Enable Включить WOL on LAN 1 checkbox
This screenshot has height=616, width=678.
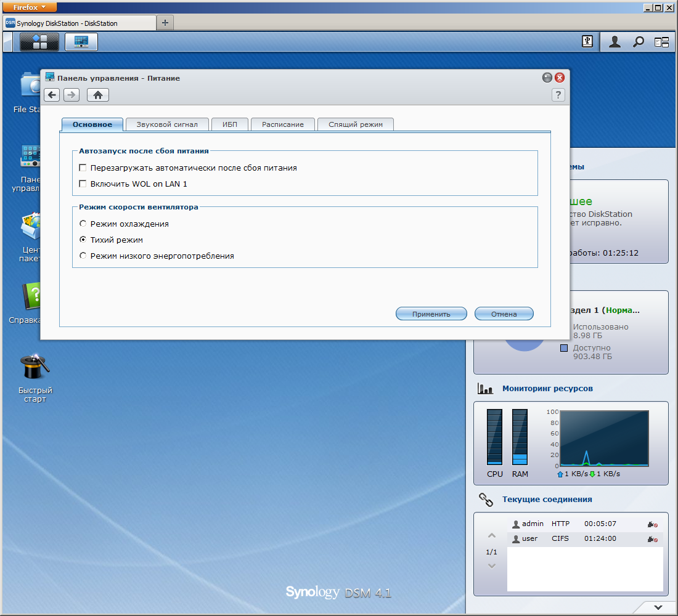[83, 184]
